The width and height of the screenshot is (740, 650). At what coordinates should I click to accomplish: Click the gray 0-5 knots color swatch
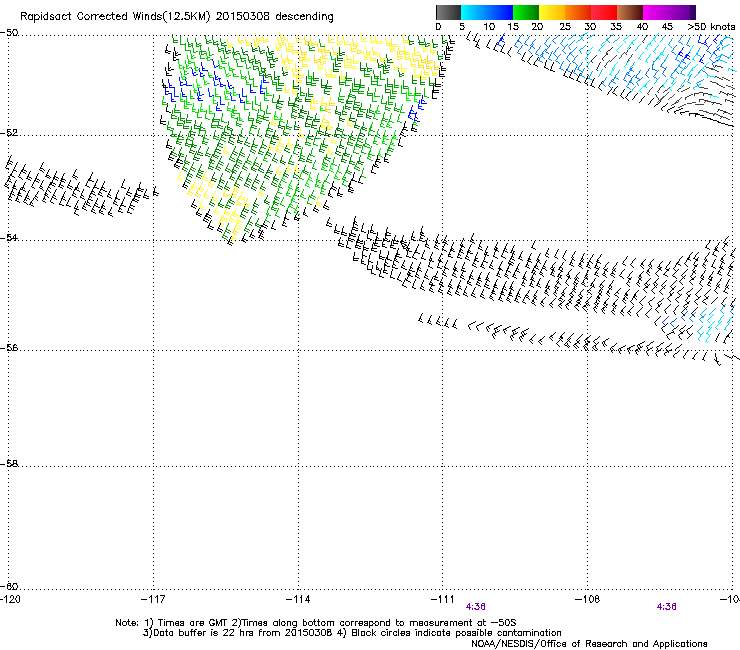click(x=448, y=12)
